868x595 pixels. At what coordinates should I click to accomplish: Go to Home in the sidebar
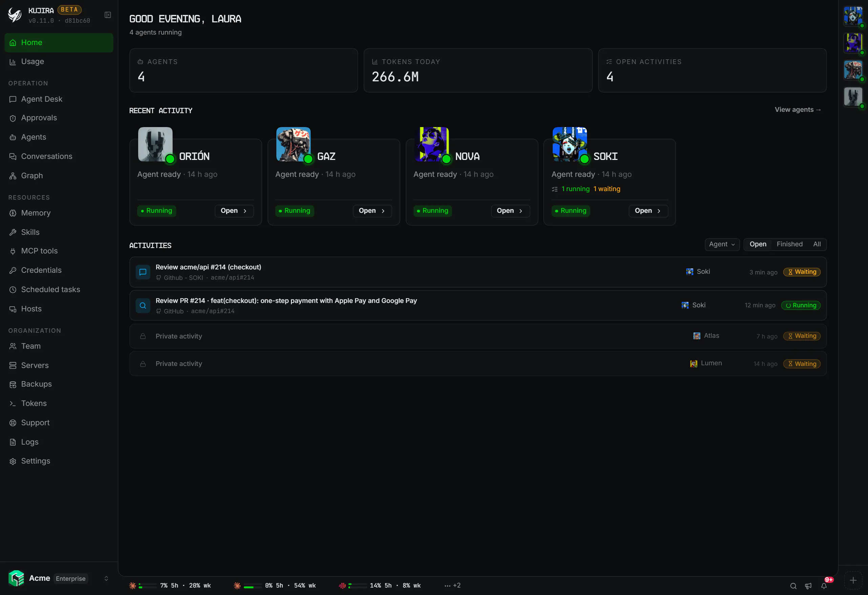coord(59,43)
